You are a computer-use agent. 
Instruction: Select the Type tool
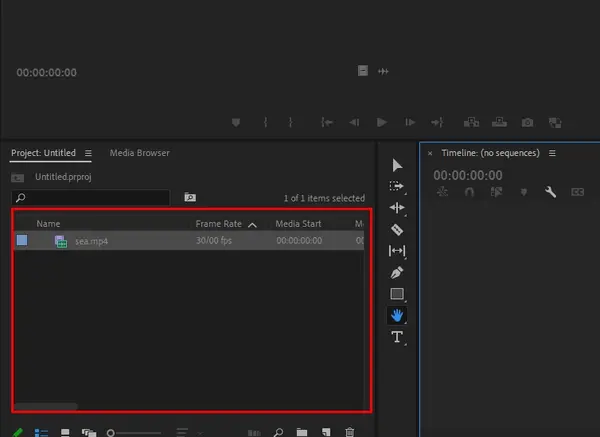[x=397, y=337]
